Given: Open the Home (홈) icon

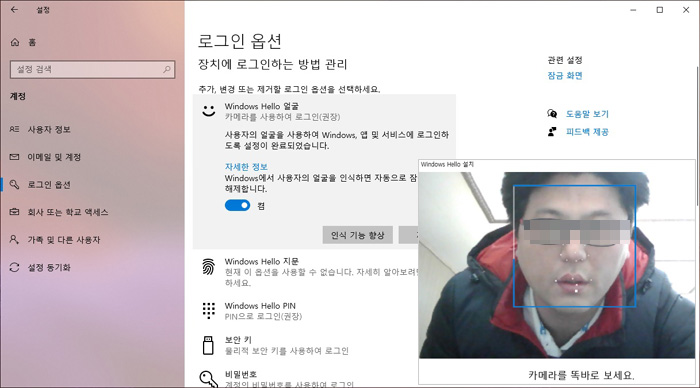Looking at the screenshot, I should click(x=15, y=42).
